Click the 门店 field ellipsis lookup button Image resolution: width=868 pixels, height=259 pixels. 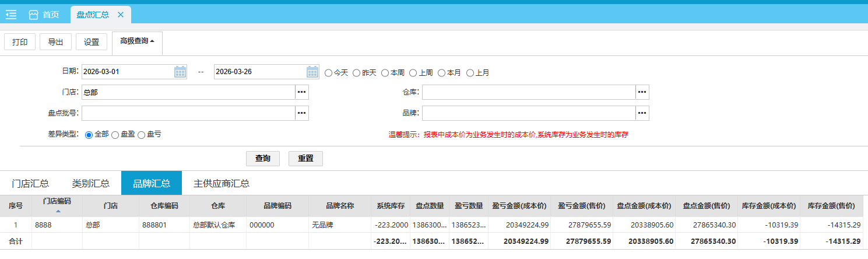301,92
